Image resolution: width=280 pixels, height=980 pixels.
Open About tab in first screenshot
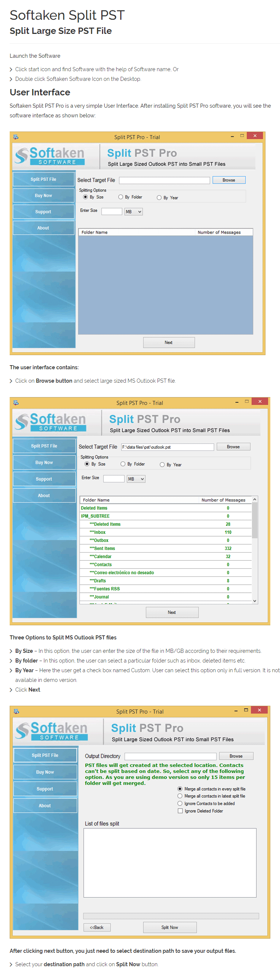click(44, 228)
